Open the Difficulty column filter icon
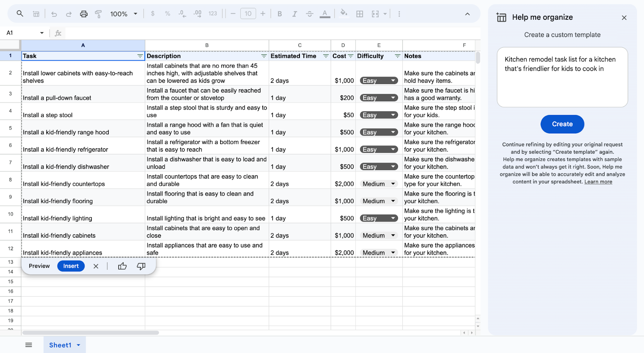The image size is (644, 353). tap(398, 56)
